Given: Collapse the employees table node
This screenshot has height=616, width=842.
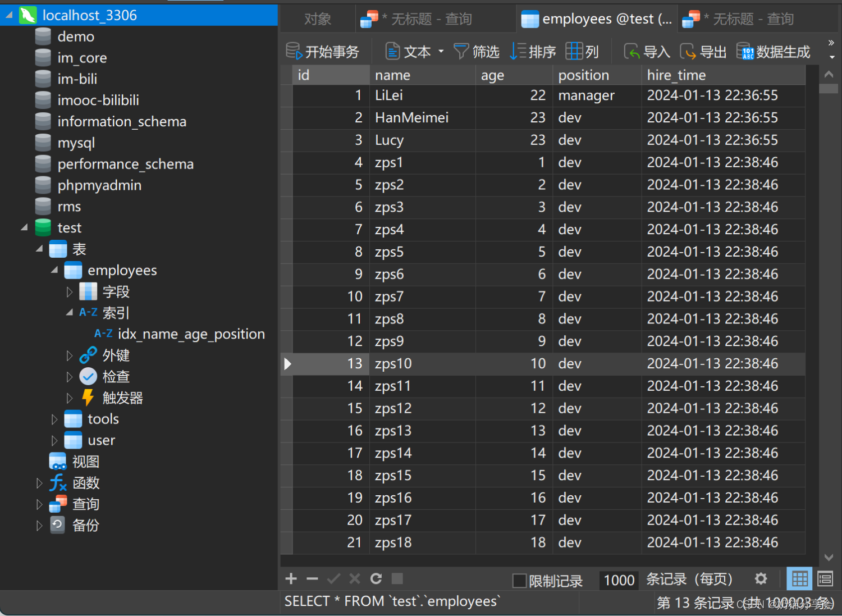Looking at the screenshot, I should coord(54,270).
